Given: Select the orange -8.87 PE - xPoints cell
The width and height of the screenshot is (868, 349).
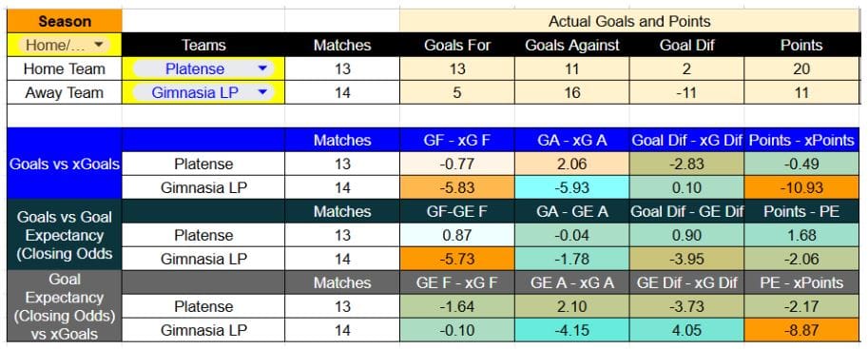Looking at the screenshot, I should click(x=801, y=330).
